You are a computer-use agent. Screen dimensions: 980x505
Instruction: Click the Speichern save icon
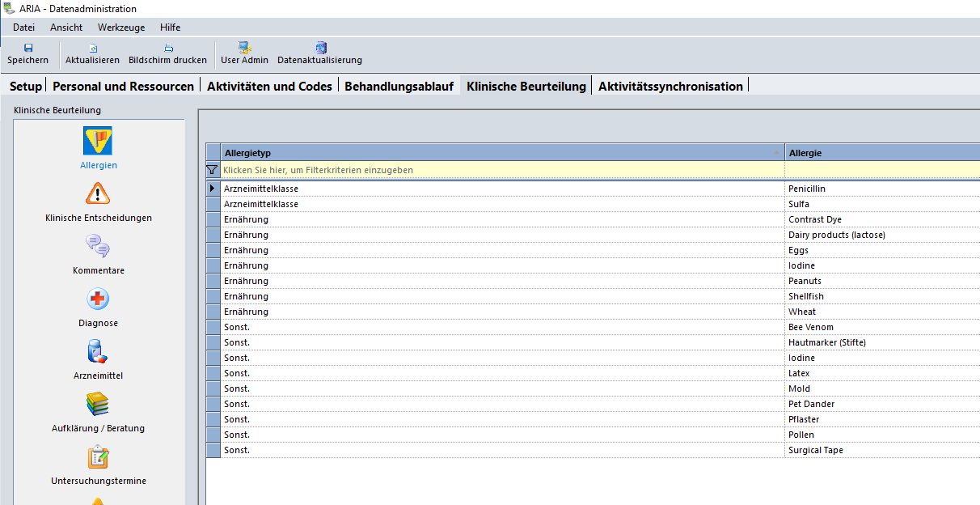click(x=28, y=49)
